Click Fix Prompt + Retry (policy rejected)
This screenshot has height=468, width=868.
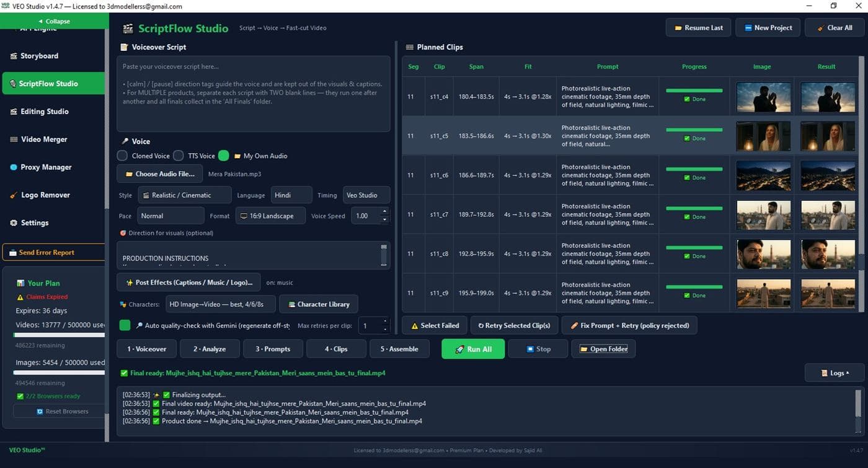point(629,325)
